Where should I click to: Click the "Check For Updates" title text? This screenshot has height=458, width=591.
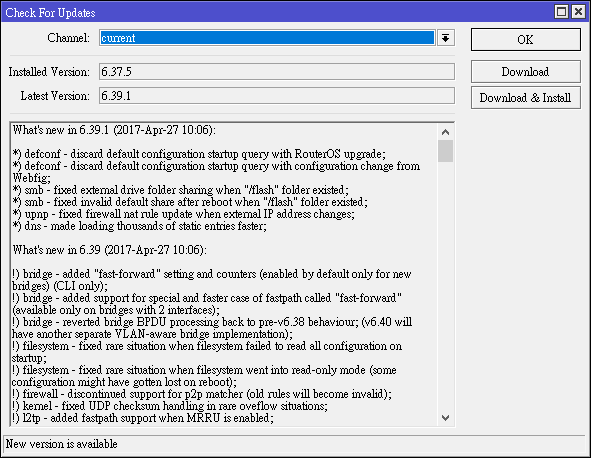click(51, 12)
